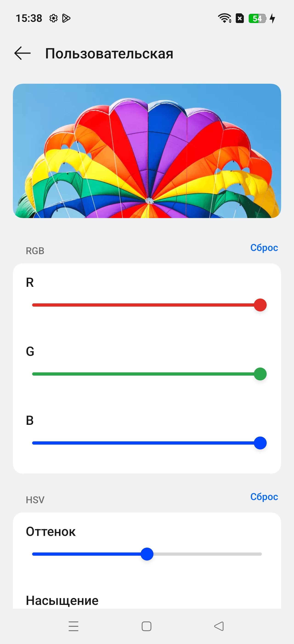Image resolution: width=294 pixels, height=644 pixels.
Task: Tap the battery level indicator
Action: [x=257, y=18]
